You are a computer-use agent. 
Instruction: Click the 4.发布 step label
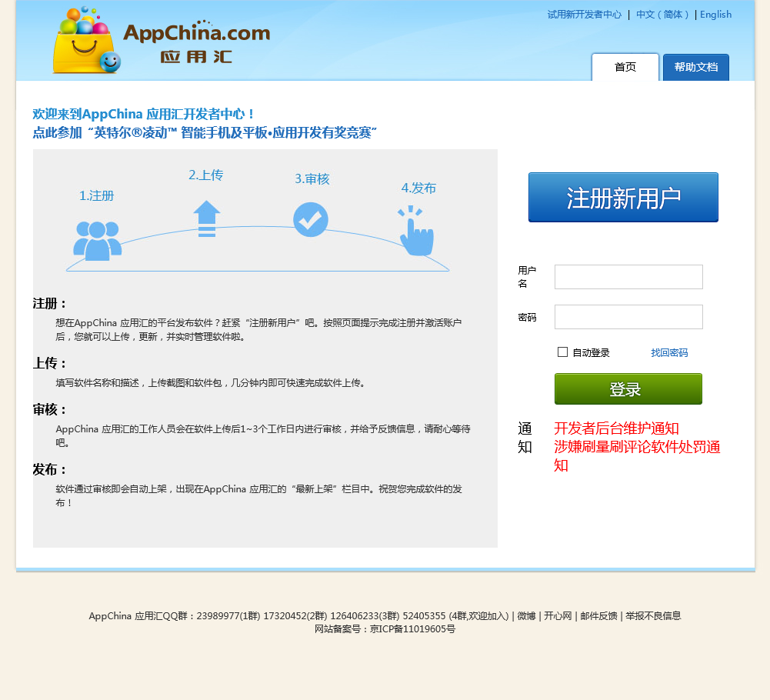[x=418, y=188]
